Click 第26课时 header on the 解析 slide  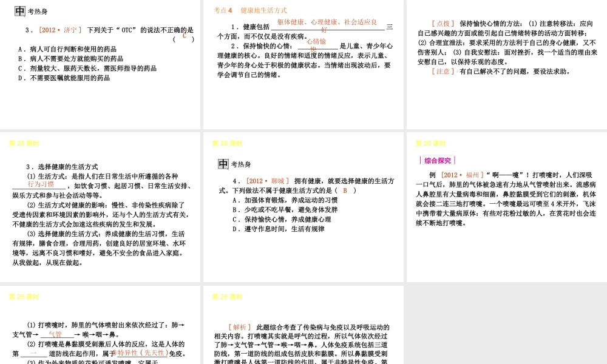(227, 297)
